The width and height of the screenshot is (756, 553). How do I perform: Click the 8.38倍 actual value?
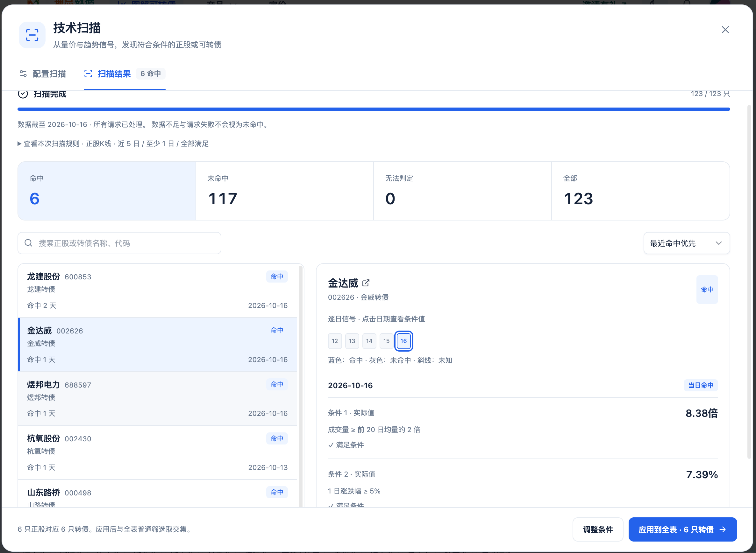tap(702, 413)
